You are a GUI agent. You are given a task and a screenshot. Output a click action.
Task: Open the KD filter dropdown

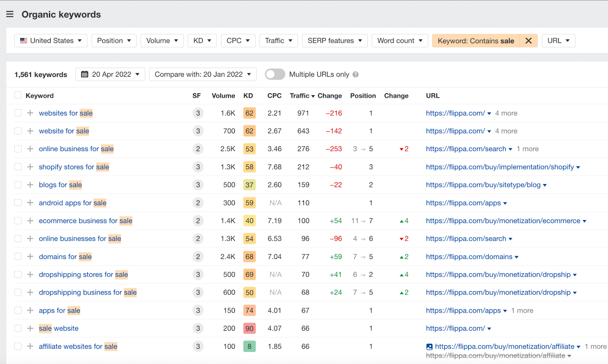[x=202, y=41]
